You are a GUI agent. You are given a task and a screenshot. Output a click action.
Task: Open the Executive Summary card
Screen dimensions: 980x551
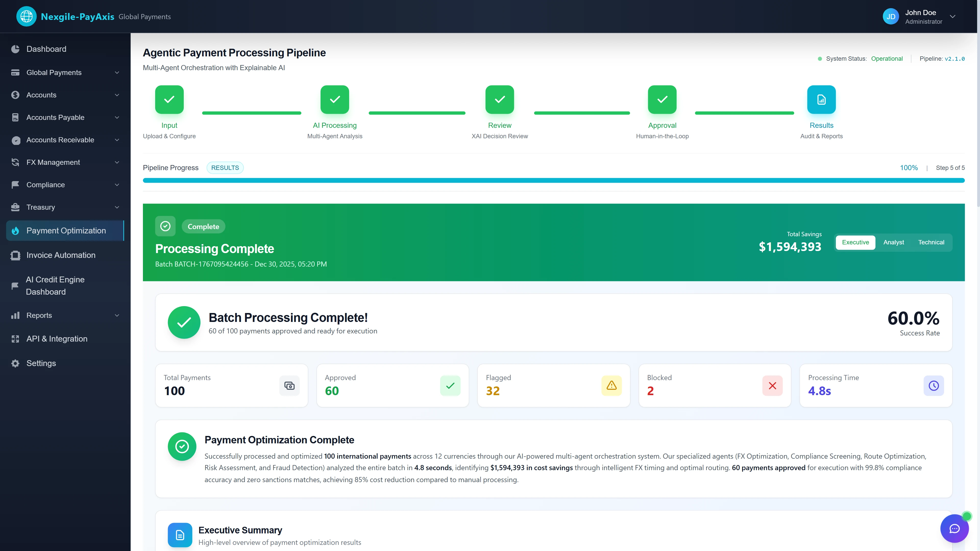point(240,530)
